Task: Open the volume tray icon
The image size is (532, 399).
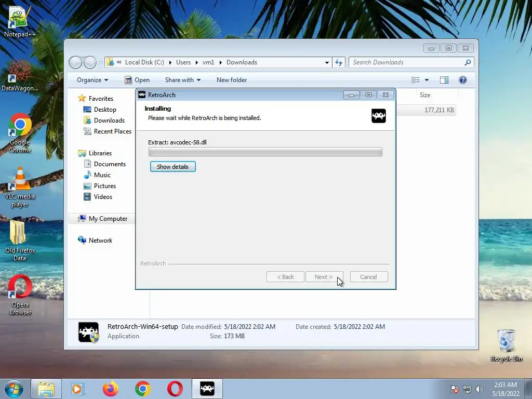Action: click(x=479, y=389)
